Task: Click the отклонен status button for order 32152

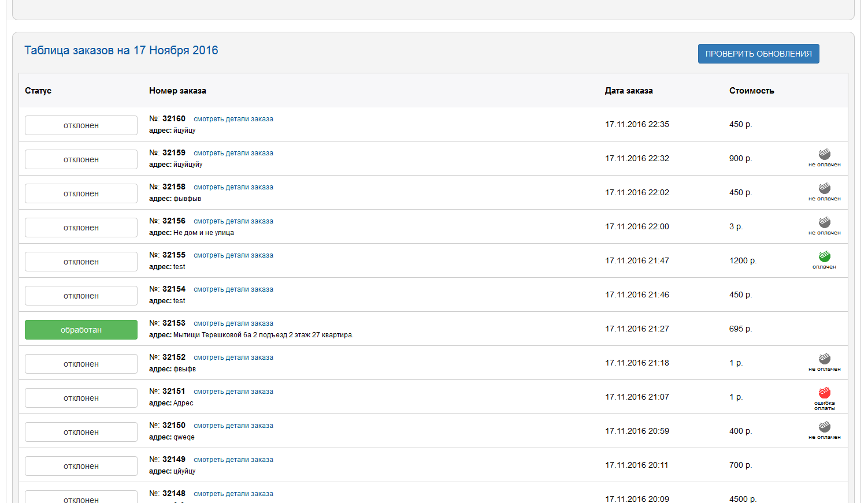Action: (x=81, y=364)
